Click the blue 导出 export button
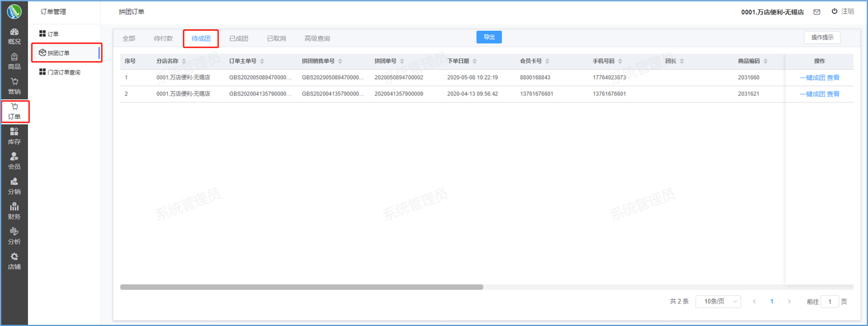The height and width of the screenshot is (326, 868). point(489,37)
